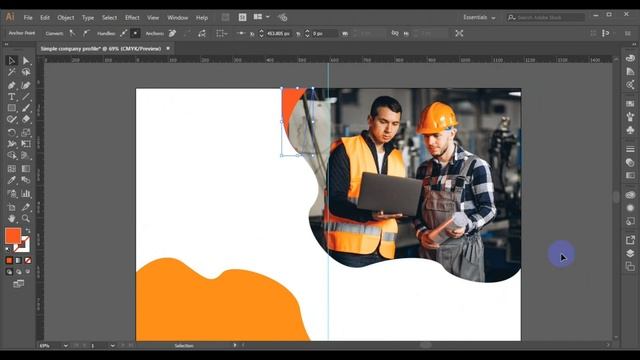Click the X coordinate value field

pos(279,33)
